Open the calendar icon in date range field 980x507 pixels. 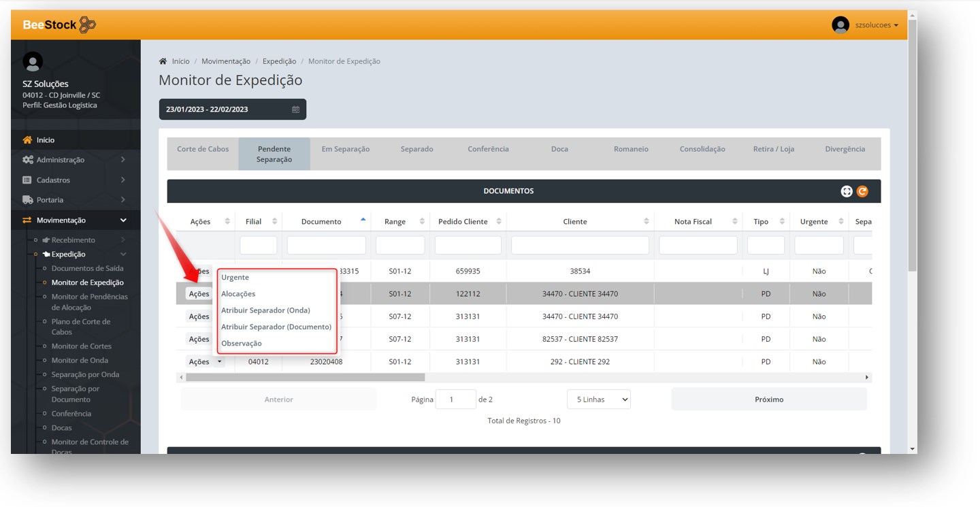pyautogui.click(x=295, y=110)
